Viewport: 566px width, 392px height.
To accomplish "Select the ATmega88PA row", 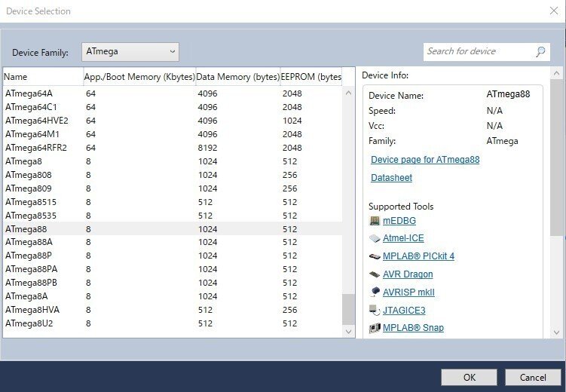I will (x=173, y=269).
